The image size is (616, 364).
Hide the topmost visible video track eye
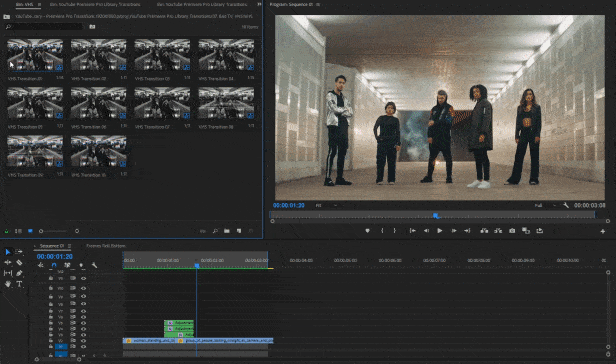point(83,278)
